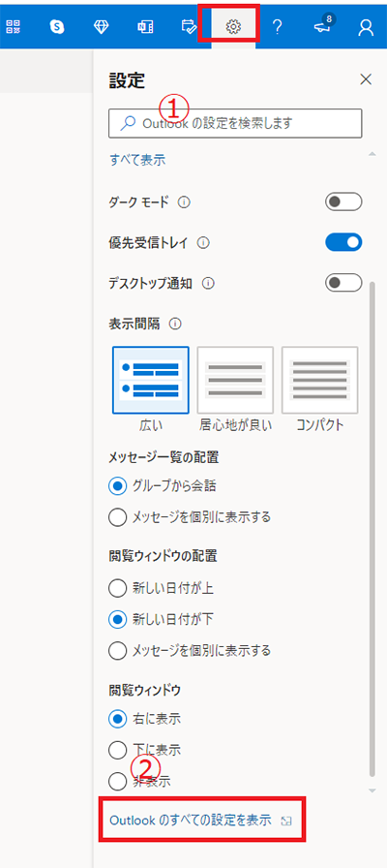Viewport: 387px width, 868px height.
Task: Click the Outlook settings search field
Action: (235, 123)
